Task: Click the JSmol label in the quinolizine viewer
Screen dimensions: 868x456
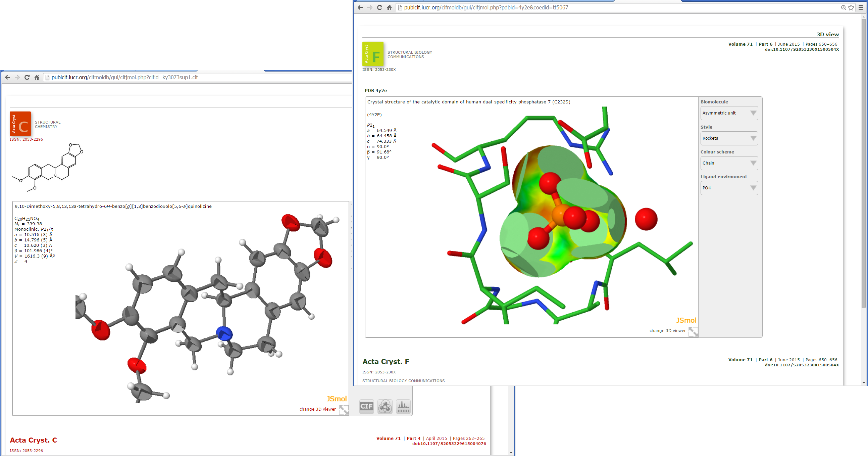Action: pyautogui.click(x=336, y=399)
